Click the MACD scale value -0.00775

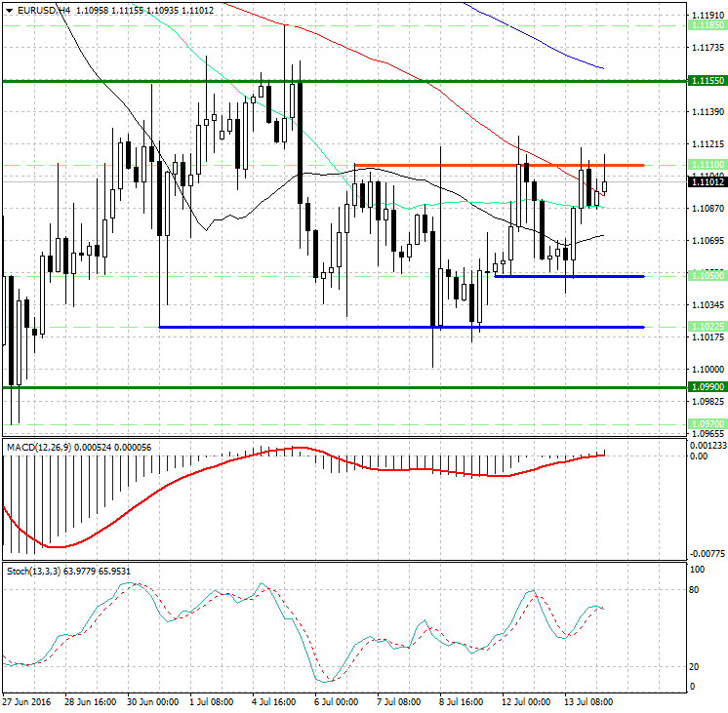click(708, 554)
